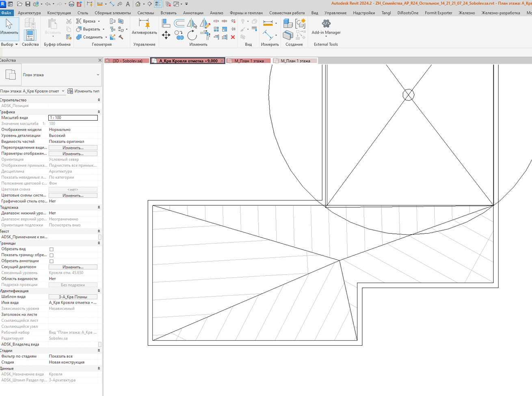Click the Add-in Manager icon
Screen dimensions: 532x396
click(x=326, y=27)
